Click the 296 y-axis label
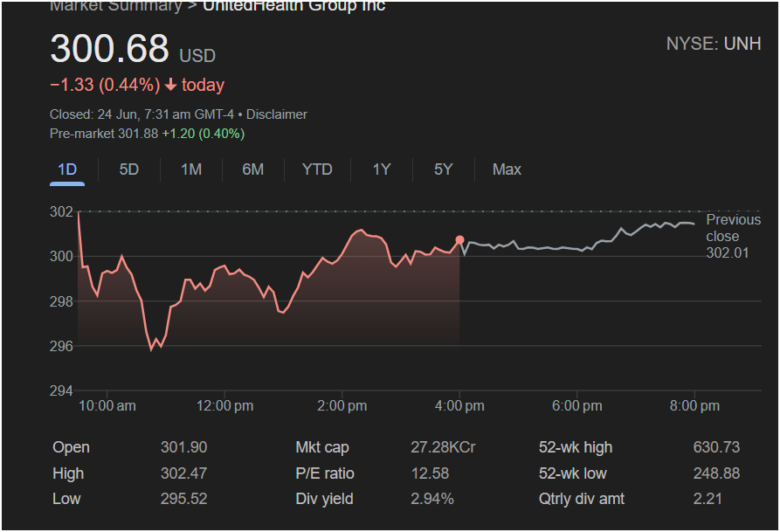This screenshot has width=780, height=532. click(61, 347)
